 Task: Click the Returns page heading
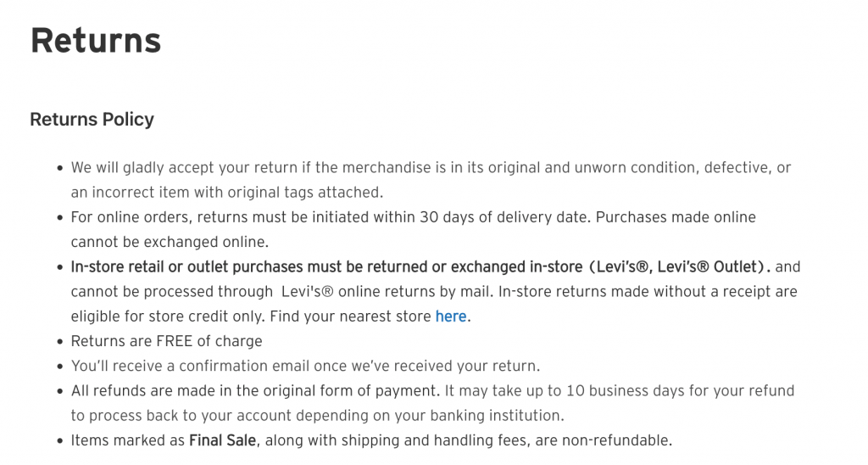point(95,41)
